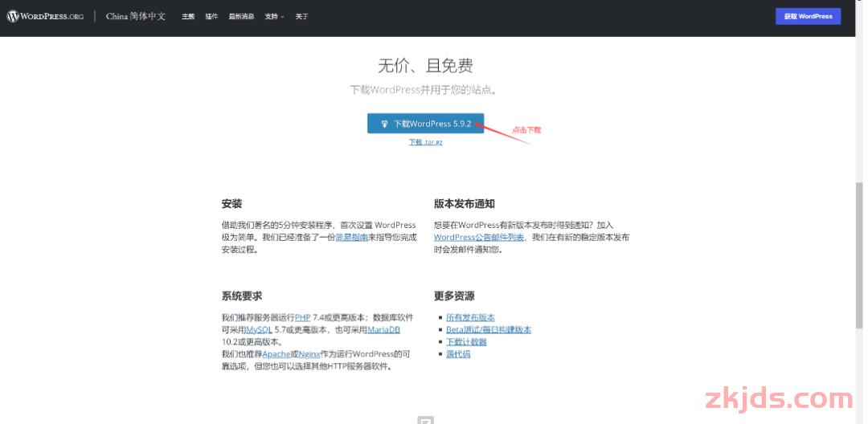This screenshot has width=868, height=424.
Task: Follow the MariaDB link
Action: tap(383, 329)
